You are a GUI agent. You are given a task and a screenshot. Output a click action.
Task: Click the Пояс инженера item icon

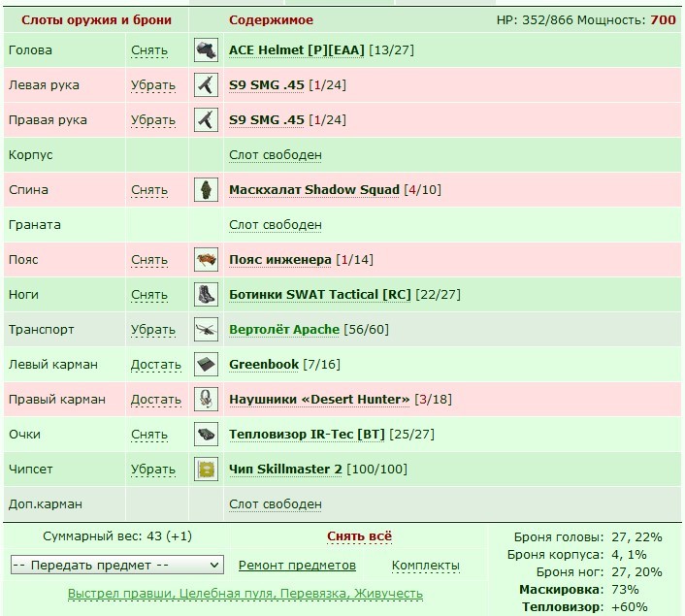pos(206,260)
